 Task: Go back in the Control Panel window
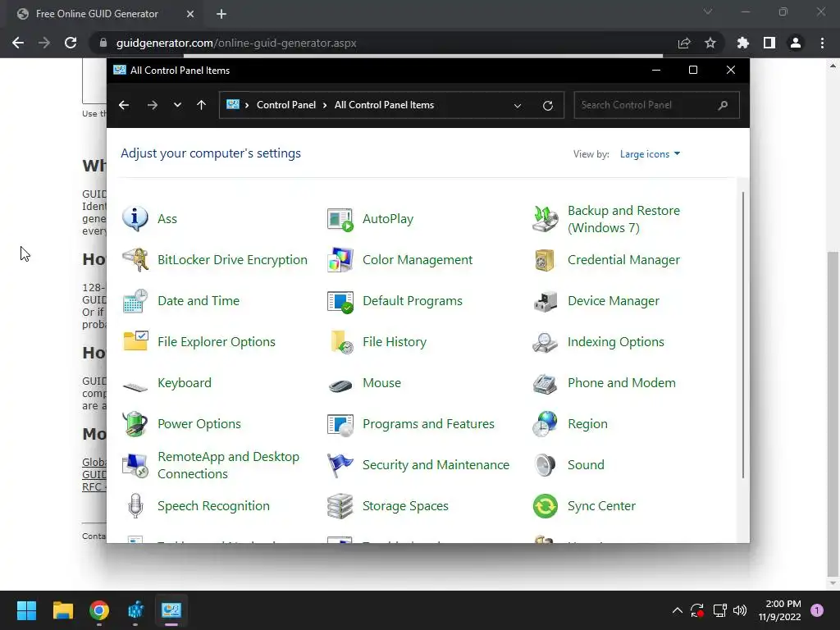[124, 105]
